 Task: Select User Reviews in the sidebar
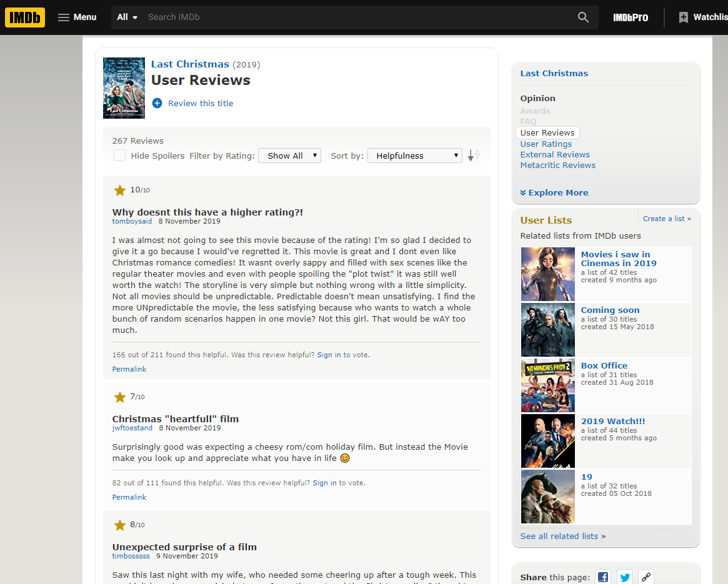[x=547, y=133]
